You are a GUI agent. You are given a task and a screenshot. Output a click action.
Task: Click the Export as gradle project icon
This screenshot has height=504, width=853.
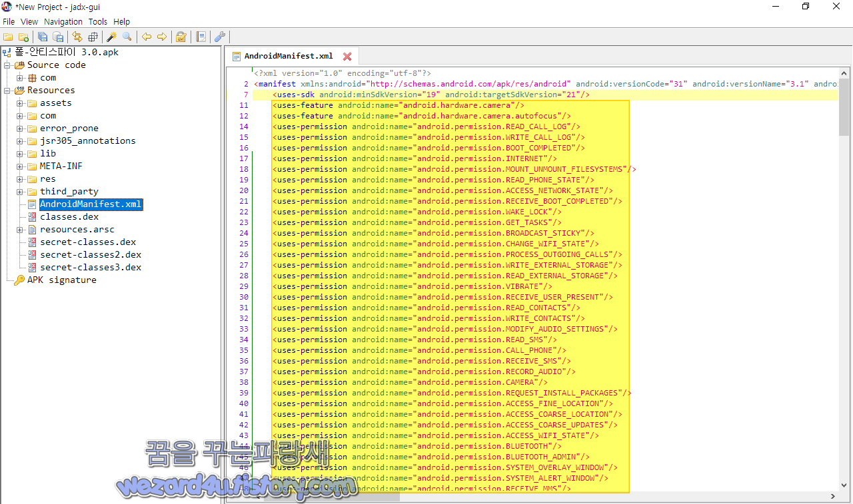click(x=58, y=37)
